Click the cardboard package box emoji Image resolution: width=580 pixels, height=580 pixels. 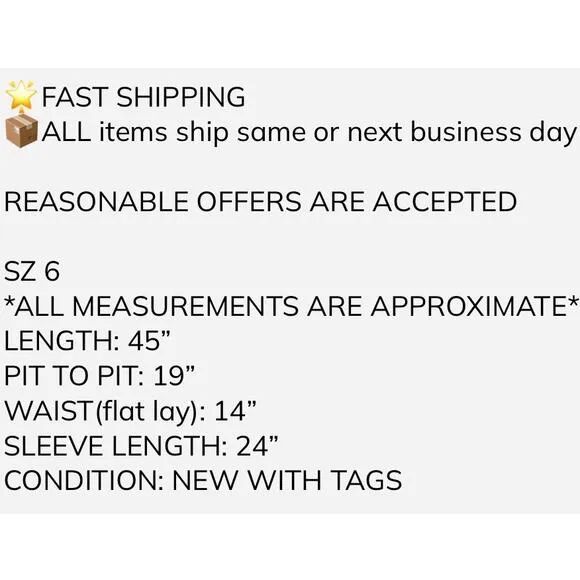21,131
